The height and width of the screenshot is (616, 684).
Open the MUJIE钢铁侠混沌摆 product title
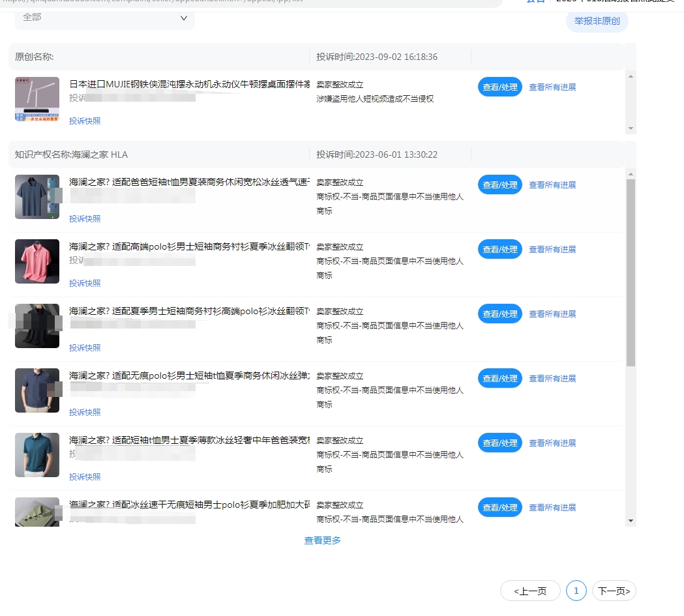pos(189,84)
